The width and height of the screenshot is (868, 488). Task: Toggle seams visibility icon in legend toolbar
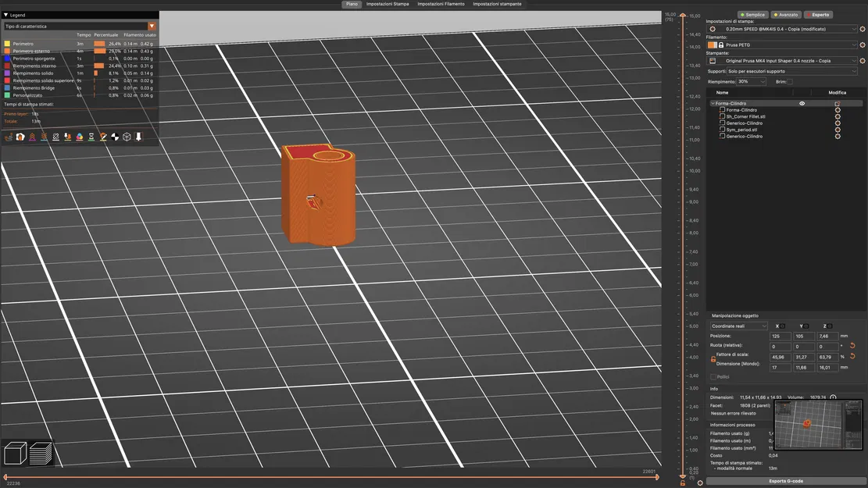[x=56, y=137]
